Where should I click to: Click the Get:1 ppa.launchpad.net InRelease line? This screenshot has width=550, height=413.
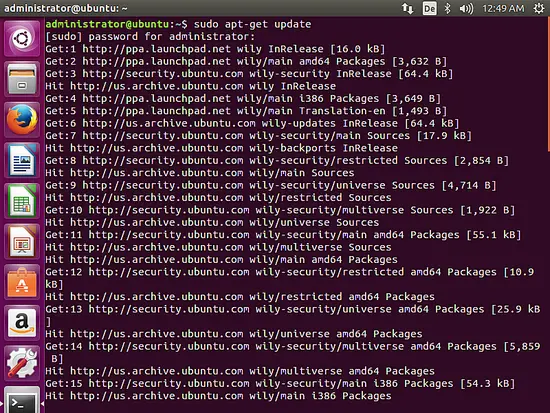pos(215,49)
